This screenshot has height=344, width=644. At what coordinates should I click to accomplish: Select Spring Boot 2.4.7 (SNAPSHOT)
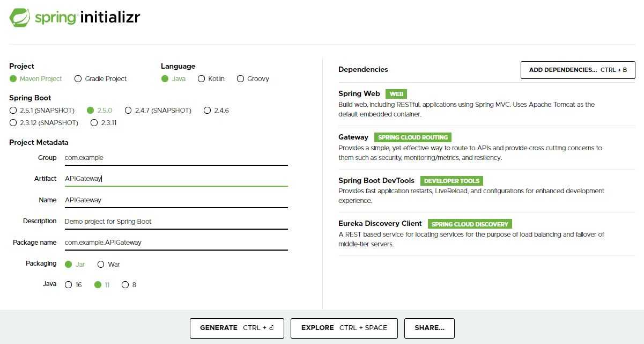point(158,111)
